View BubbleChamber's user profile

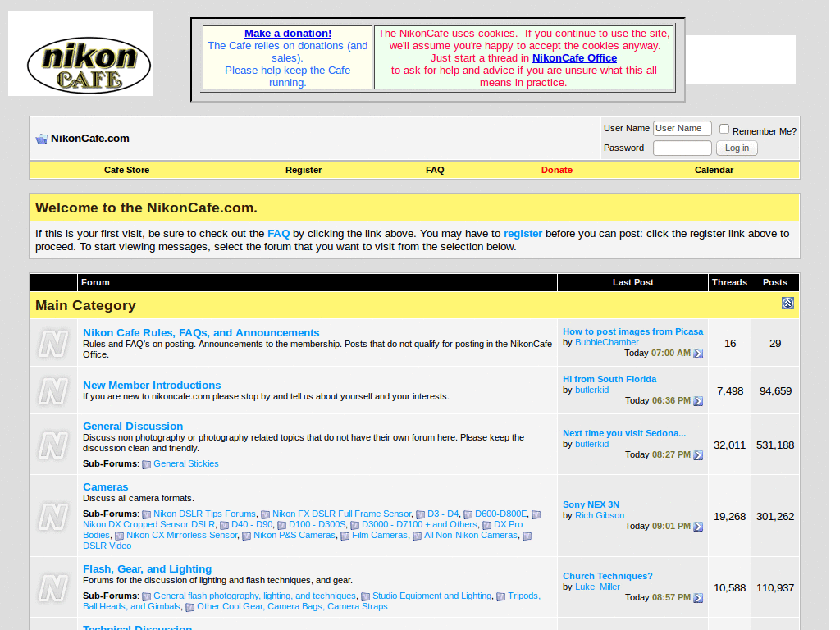coord(606,342)
